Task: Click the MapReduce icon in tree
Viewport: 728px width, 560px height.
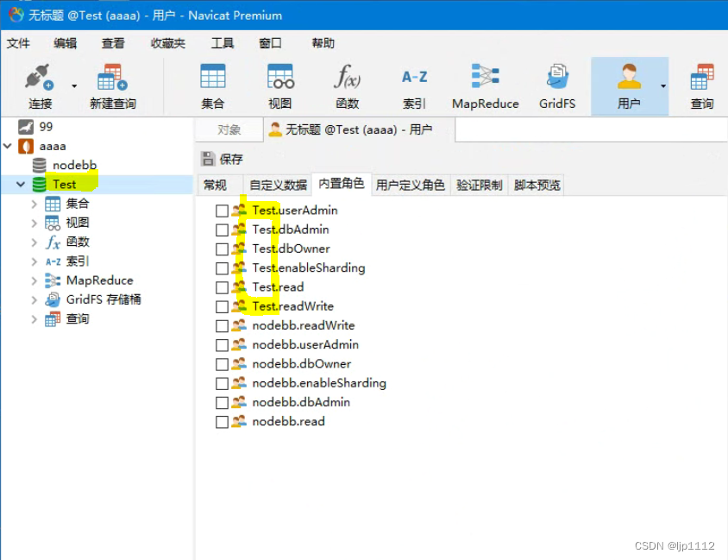Action: click(x=53, y=280)
